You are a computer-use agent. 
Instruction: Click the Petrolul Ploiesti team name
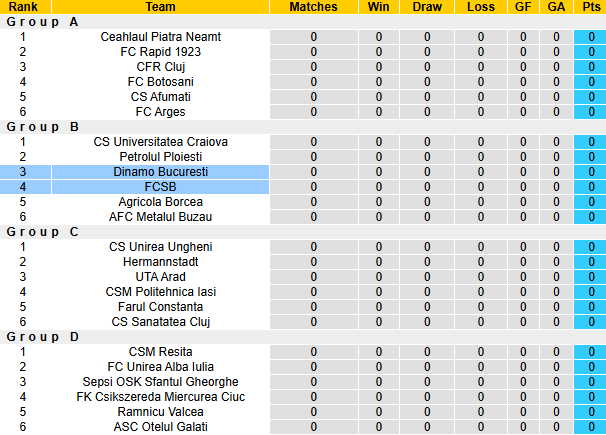(x=161, y=157)
